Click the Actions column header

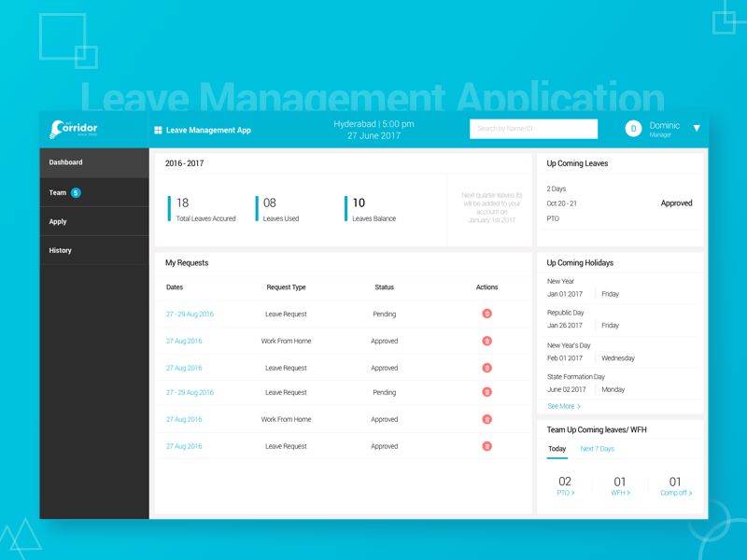486,287
